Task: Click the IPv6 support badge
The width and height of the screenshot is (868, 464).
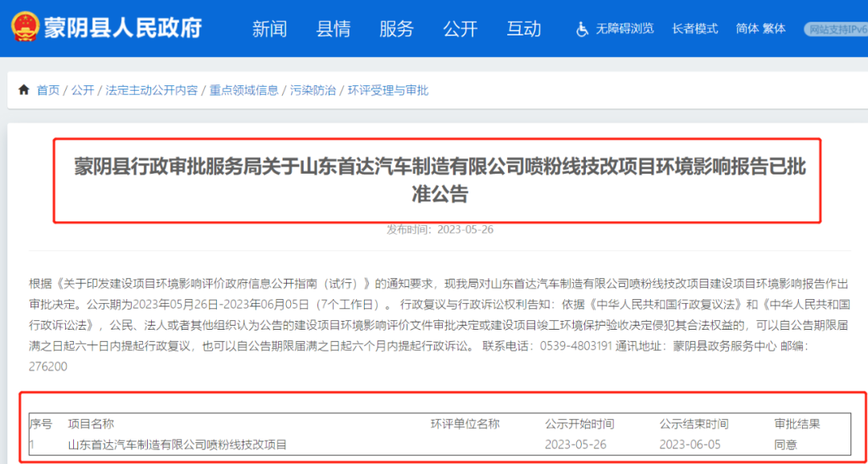Action: point(835,29)
